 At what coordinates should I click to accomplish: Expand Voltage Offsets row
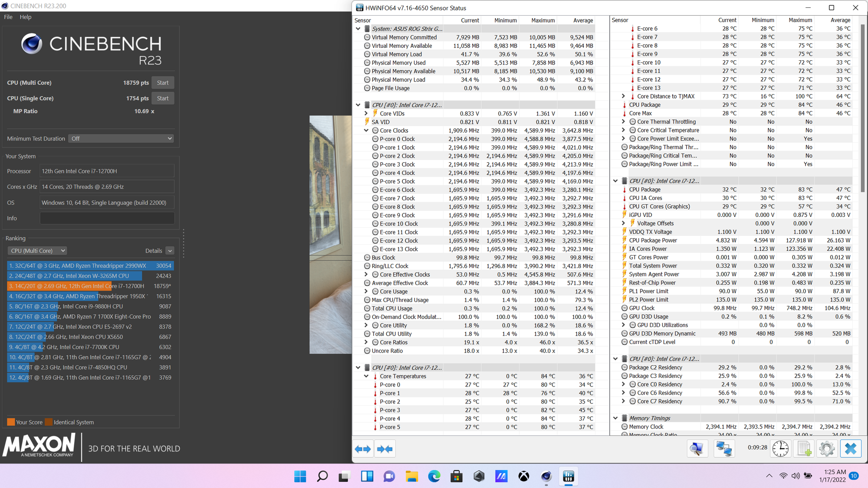coord(623,223)
